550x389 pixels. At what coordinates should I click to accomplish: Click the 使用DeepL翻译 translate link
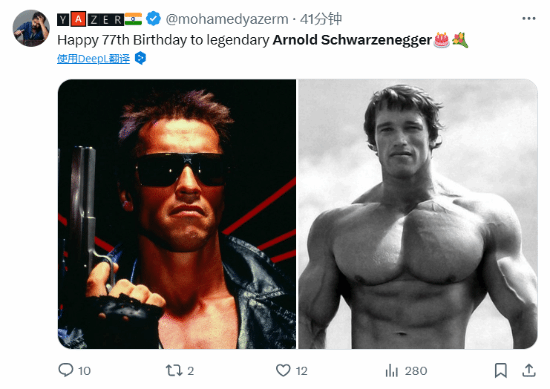(x=93, y=59)
